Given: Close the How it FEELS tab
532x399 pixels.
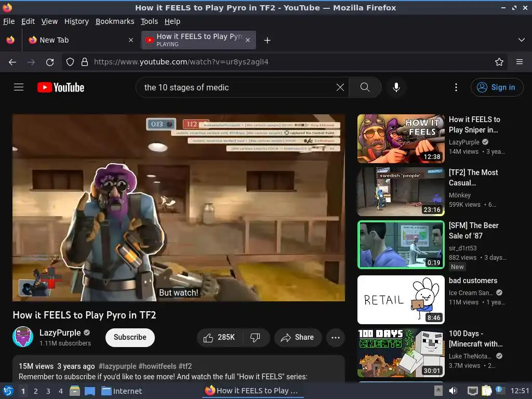Looking at the screenshot, I should point(248,40).
